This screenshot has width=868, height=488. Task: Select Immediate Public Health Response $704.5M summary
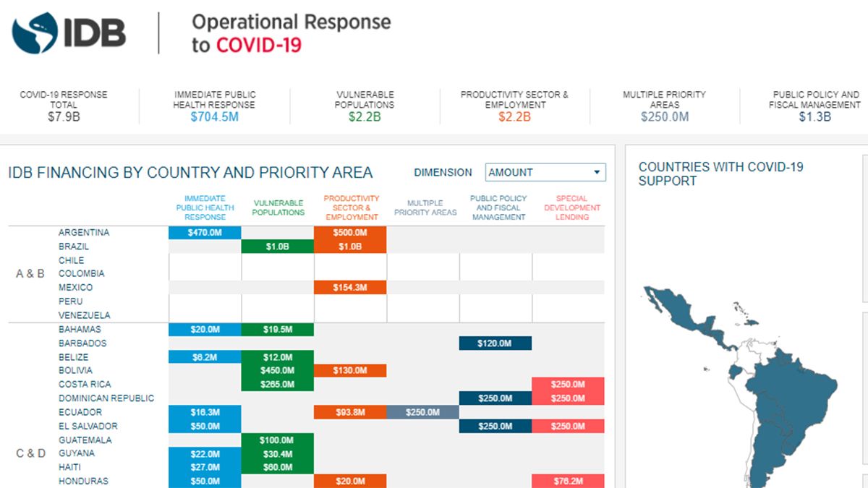coord(215,106)
